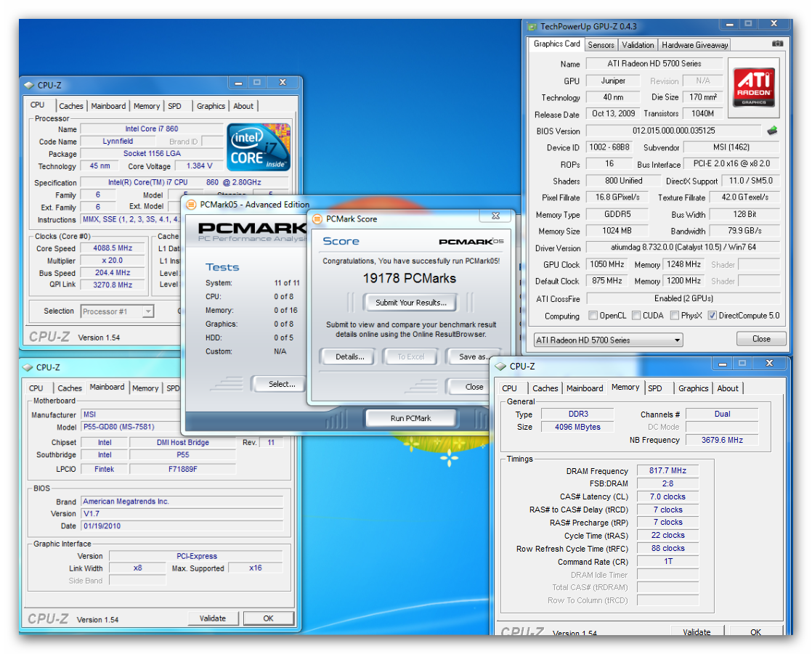Enable the OpenCL checkbox in GPU-Z
Image resolution: width=812 pixels, height=654 pixels.
click(593, 316)
